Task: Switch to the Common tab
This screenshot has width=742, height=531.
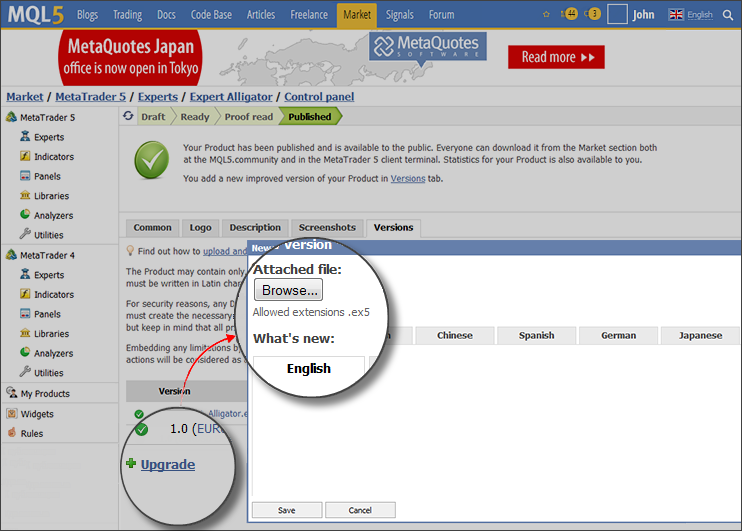Action: click(152, 228)
